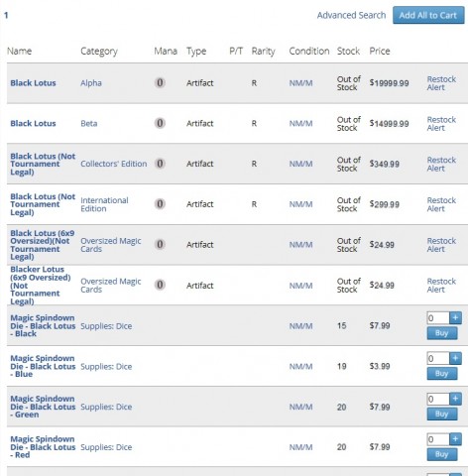Click the plus icon for Black Lotus Black die
This screenshot has height=476, width=468.
click(455, 318)
